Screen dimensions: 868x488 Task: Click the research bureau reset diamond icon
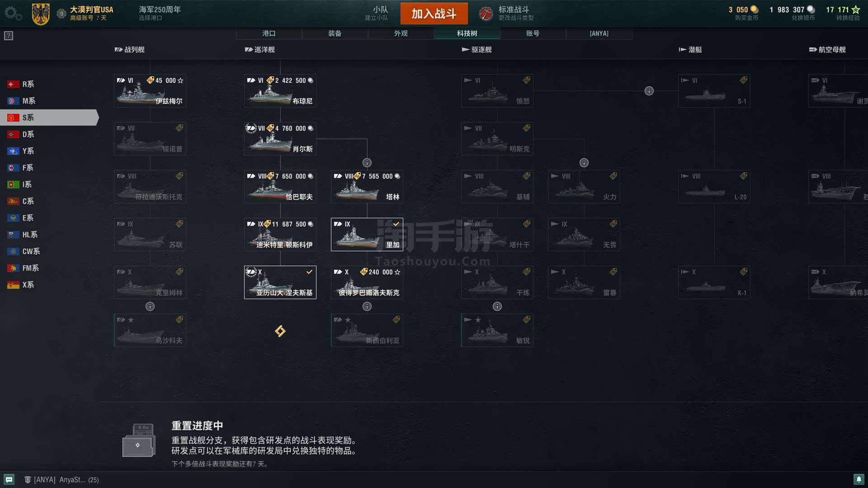coord(280,331)
